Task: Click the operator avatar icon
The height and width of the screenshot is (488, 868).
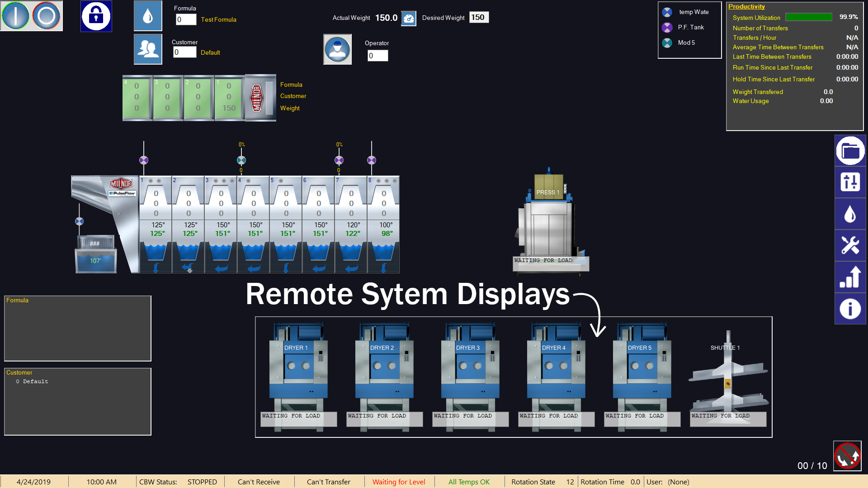Action: [x=337, y=49]
